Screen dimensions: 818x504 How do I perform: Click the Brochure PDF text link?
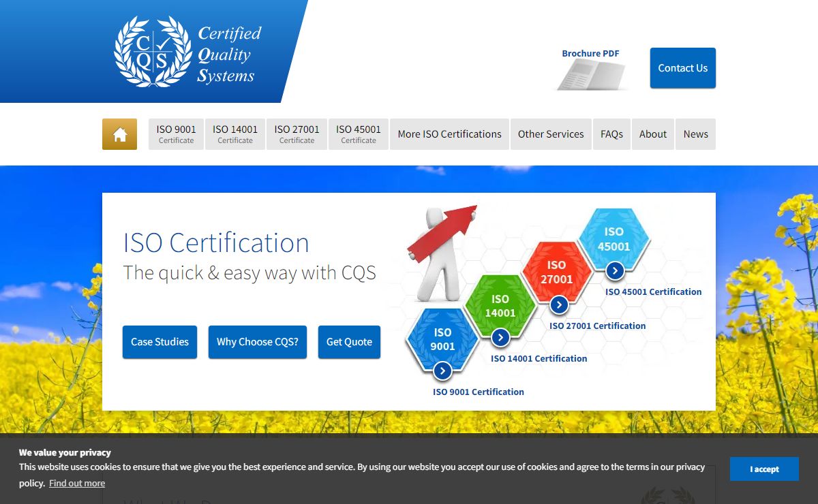pos(590,53)
